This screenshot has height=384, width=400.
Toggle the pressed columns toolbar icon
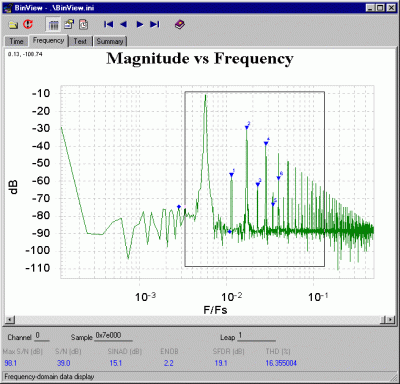tap(53, 24)
